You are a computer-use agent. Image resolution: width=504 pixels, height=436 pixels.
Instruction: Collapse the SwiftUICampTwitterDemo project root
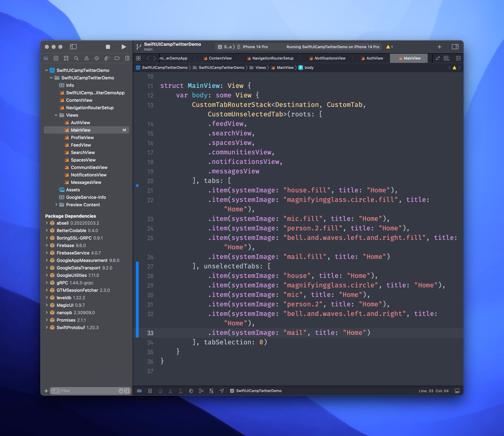[x=47, y=71]
